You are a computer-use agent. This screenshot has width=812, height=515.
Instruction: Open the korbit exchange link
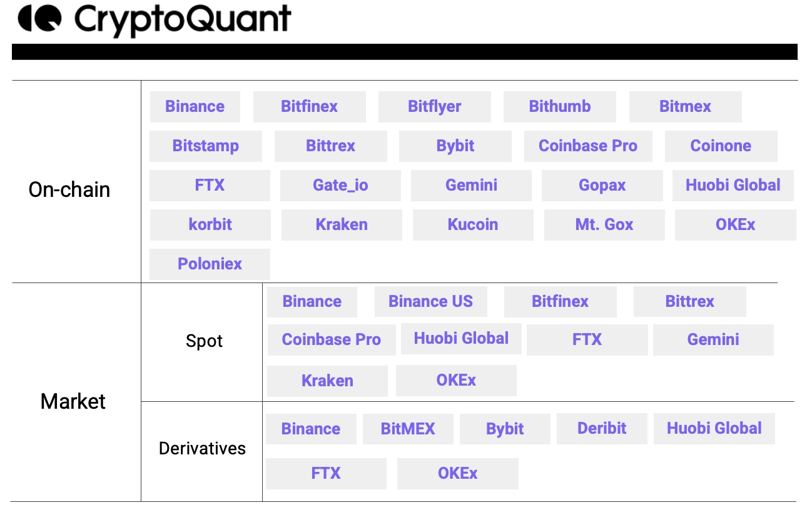210,224
